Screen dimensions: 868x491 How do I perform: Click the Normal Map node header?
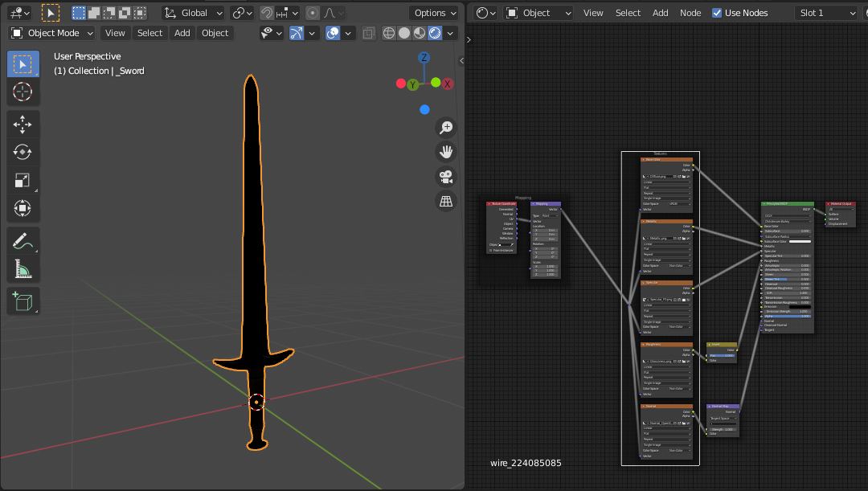pyautogui.click(x=723, y=407)
